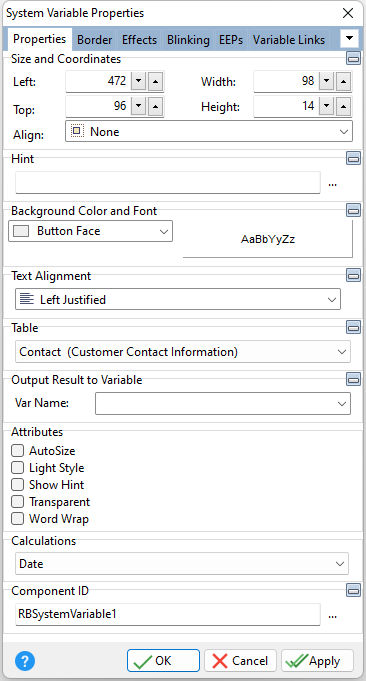The image size is (366, 681).
Task: Enable the Light Style checkbox
Action: click(x=17, y=468)
